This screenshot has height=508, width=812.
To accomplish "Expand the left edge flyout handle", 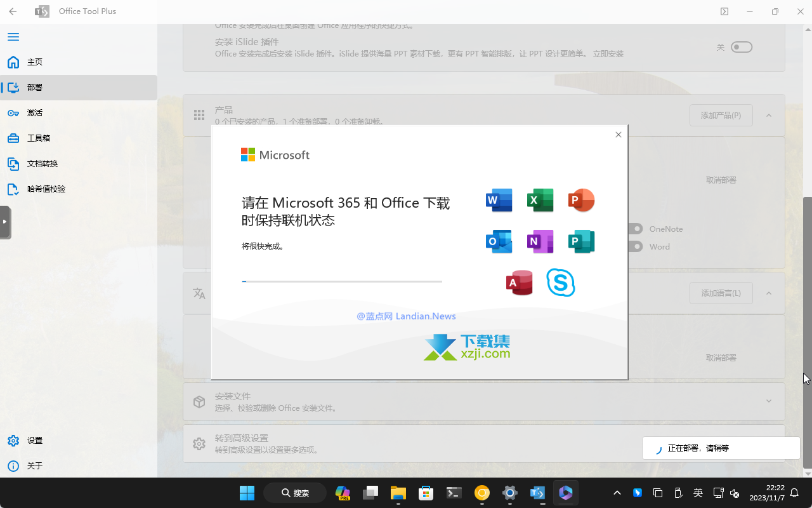I will 5,222.
